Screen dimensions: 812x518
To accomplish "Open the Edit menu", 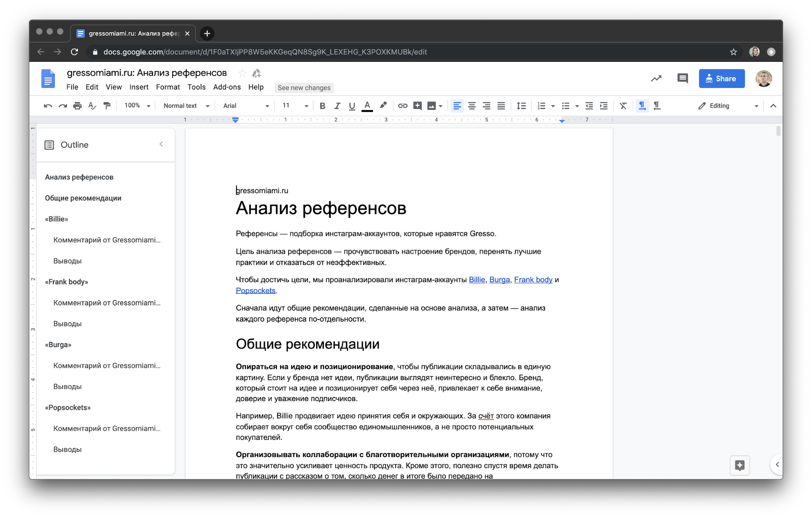I will [x=92, y=87].
